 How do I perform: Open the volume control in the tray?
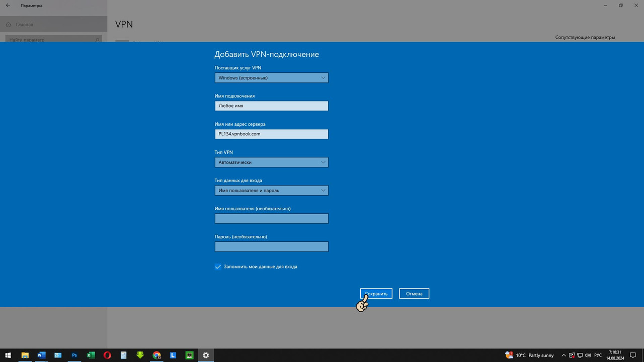588,355
